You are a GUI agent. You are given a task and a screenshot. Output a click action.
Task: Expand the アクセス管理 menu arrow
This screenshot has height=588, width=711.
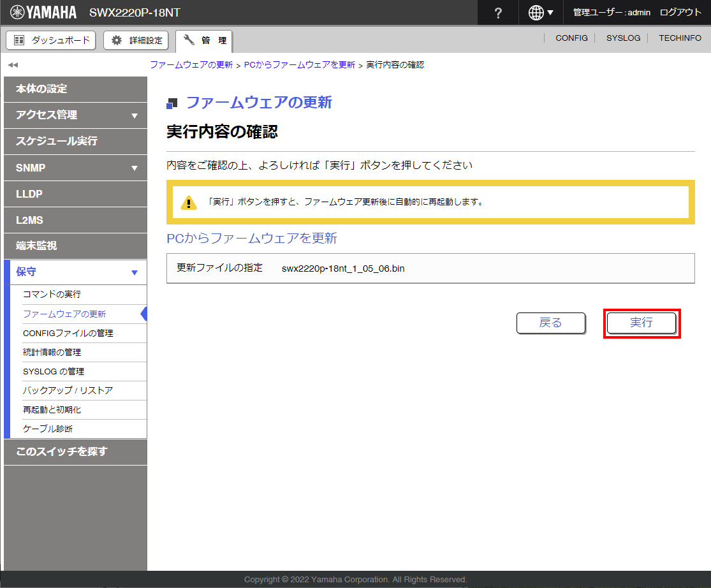point(134,115)
